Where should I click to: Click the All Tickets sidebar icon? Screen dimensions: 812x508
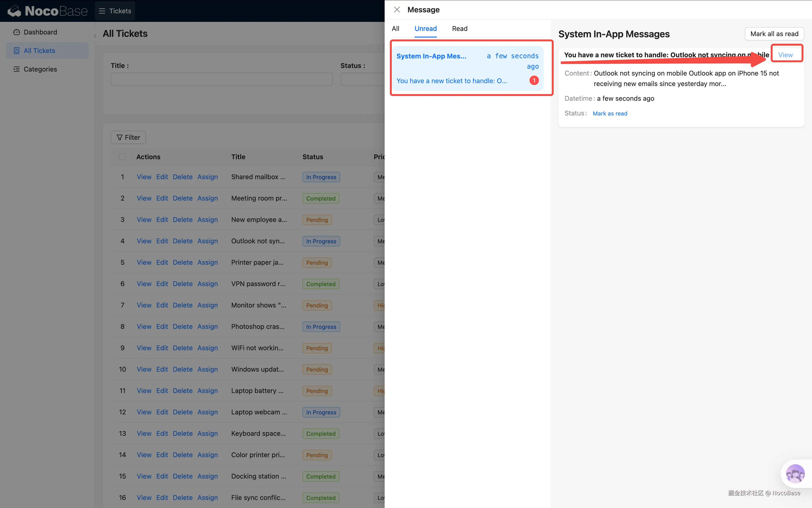pos(16,51)
